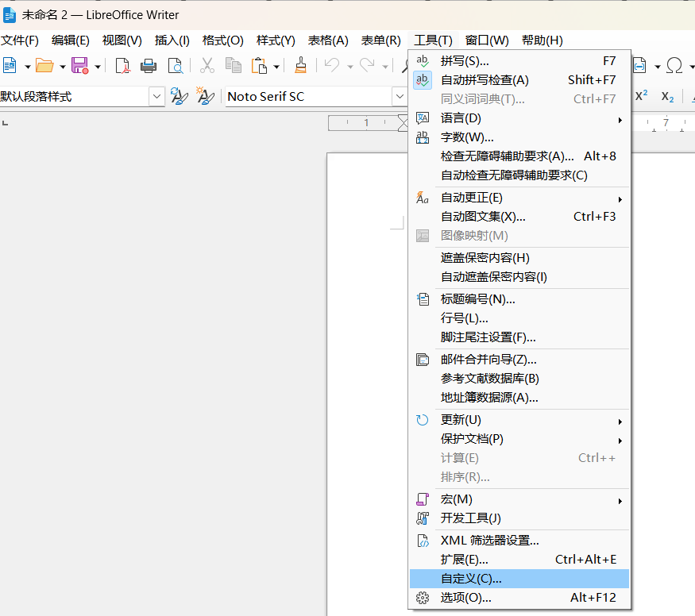Viewport: 695px width, 616px height.
Task: Toggle Subscript x₂ icon
Action: [667, 97]
